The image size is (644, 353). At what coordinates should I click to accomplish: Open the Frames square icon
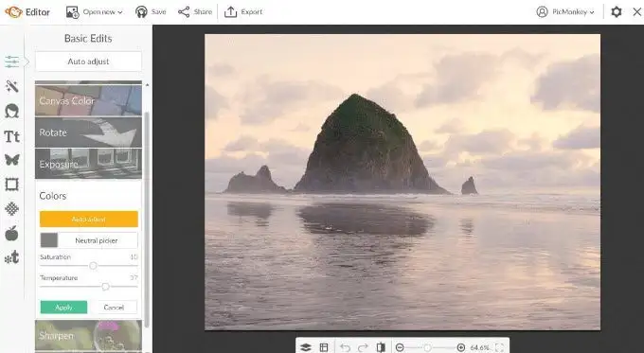pyautogui.click(x=12, y=185)
